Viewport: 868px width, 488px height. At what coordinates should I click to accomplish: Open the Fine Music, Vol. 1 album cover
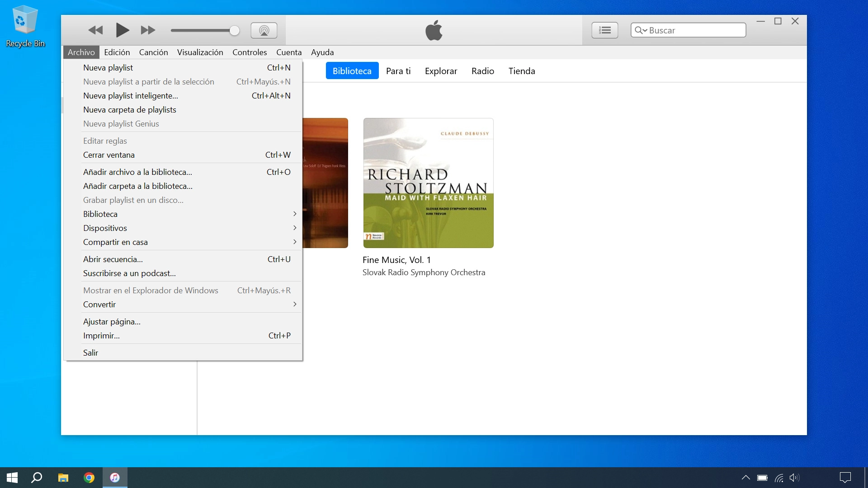point(428,183)
